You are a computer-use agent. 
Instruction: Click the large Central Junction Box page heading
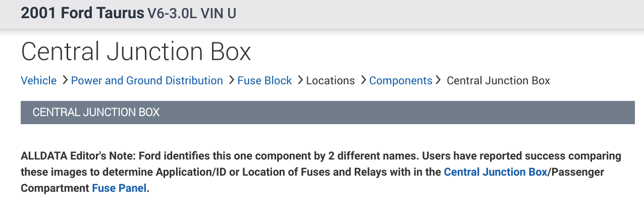[x=136, y=52]
